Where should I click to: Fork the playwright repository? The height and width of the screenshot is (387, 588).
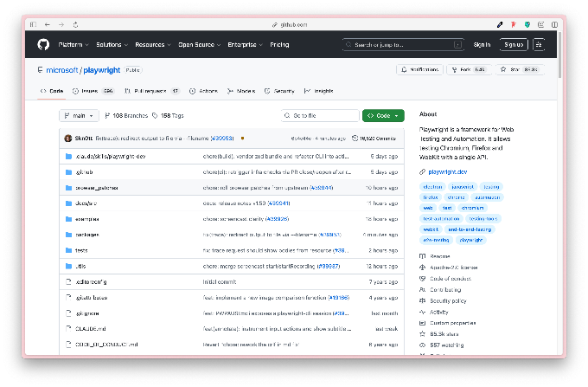click(469, 70)
